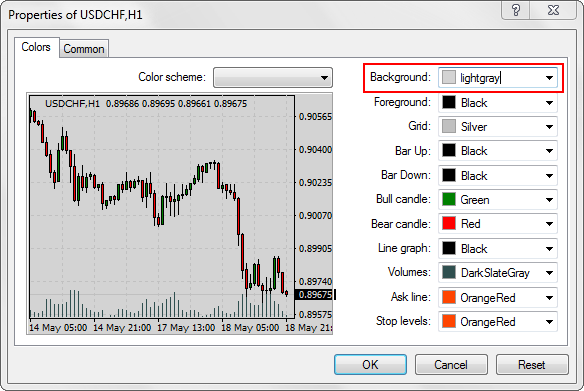Click the Cancel button
584x391 pixels.
pyautogui.click(x=451, y=365)
